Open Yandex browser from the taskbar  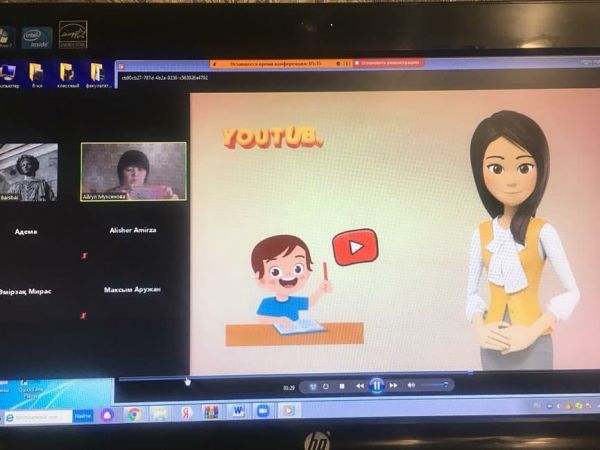pos(186,412)
